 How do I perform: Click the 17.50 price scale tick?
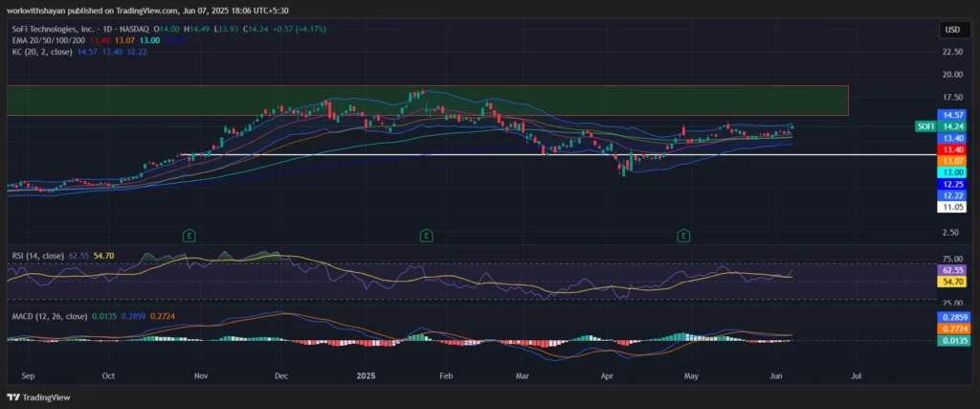coord(952,98)
